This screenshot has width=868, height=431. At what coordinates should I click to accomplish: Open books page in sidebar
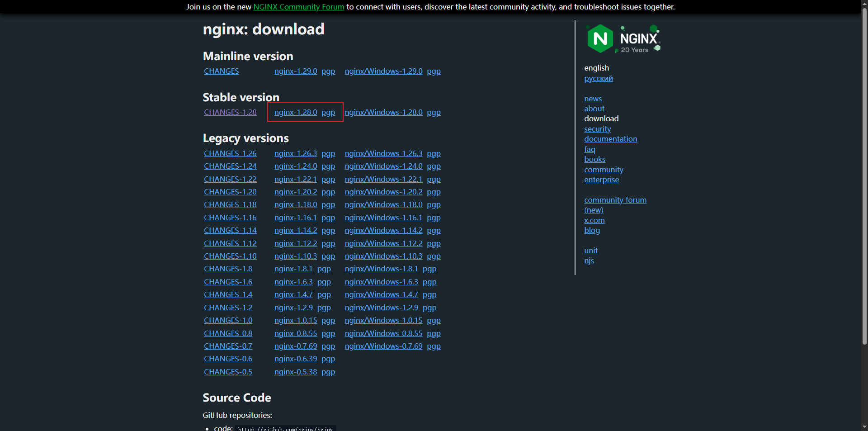594,159
